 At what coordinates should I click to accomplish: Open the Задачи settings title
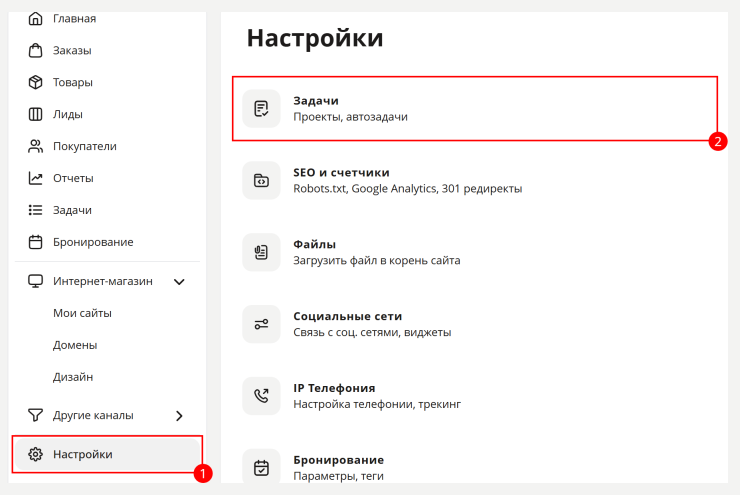[x=316, y=101]
